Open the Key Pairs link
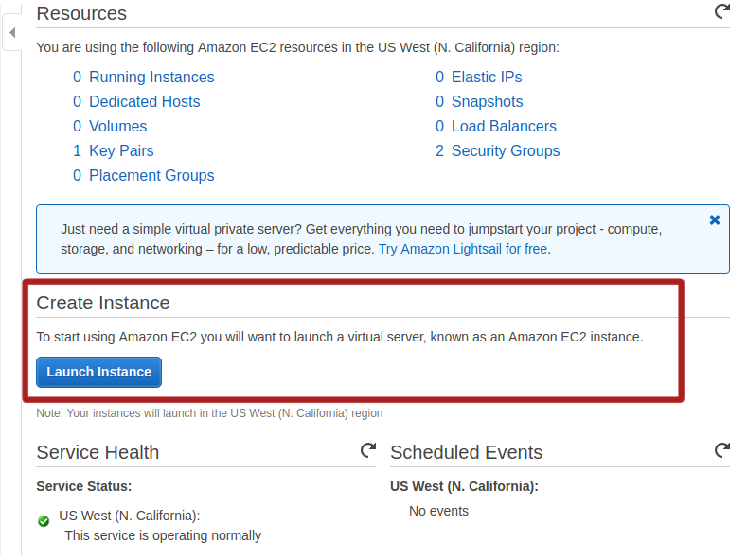The width and height of the screenshot is (747, 560). click(x=121, y=151)
